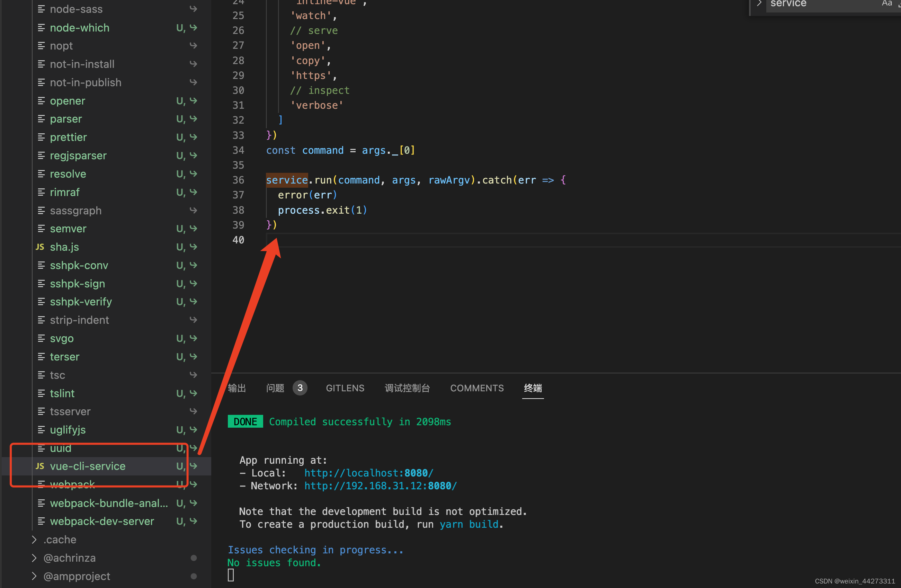Open the Network 192.168.31.12:8080 link
The height and width of the screenshot is (588, 901).
[x=381, y=486]
